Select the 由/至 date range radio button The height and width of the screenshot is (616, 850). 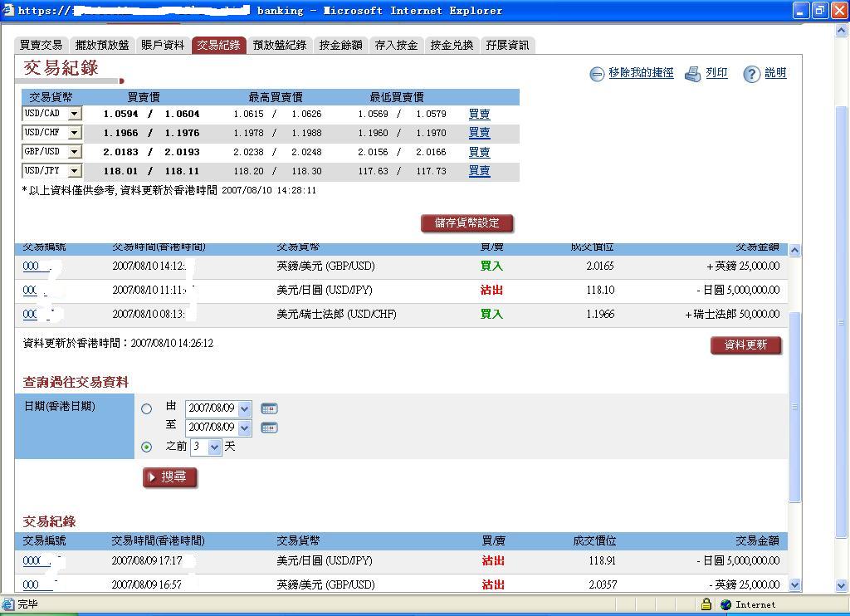146,408
